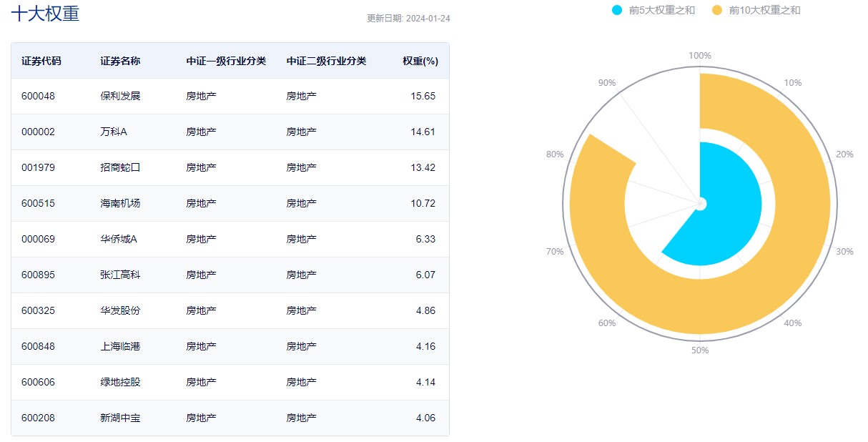Click the 十大权重 section title

point(44,13)
